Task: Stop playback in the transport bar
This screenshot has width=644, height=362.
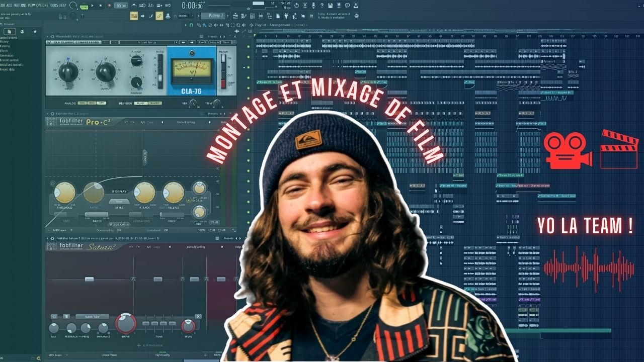Action: (101, 6)
